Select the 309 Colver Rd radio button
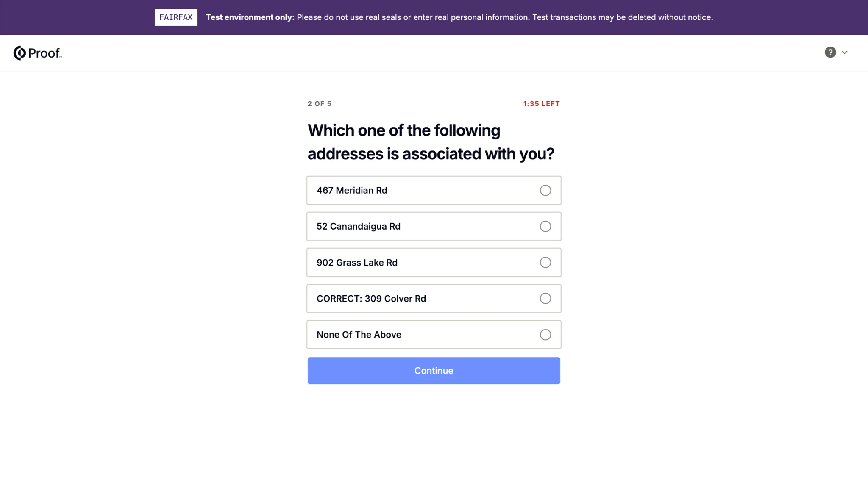The image size is (868, 488). [545, 299]
